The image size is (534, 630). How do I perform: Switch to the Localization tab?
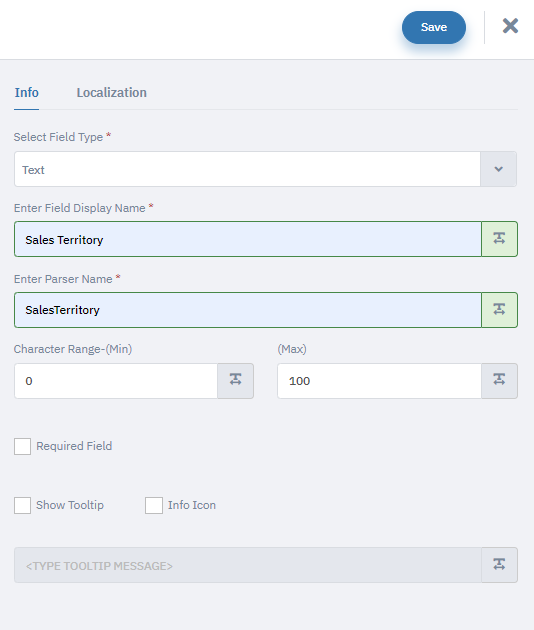click(112, 93)
